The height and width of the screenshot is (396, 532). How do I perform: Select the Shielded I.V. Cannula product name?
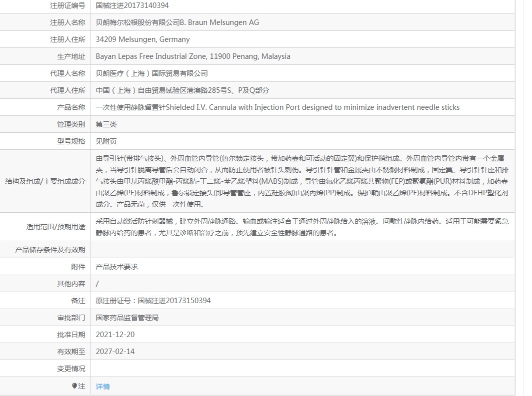277,107
